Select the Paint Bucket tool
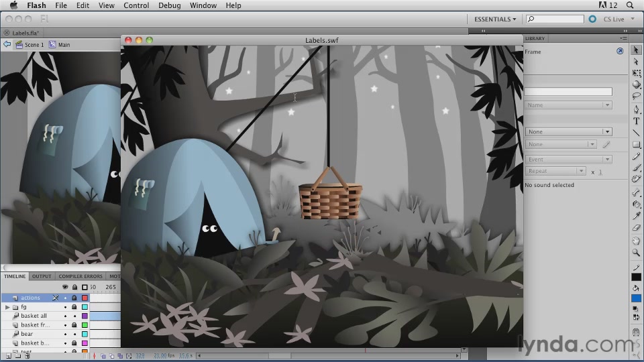644x362 pixels. point(636,204)
